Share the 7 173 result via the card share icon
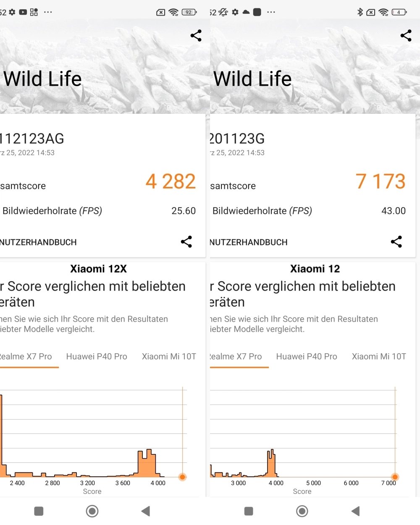 (x=396, y=241)
